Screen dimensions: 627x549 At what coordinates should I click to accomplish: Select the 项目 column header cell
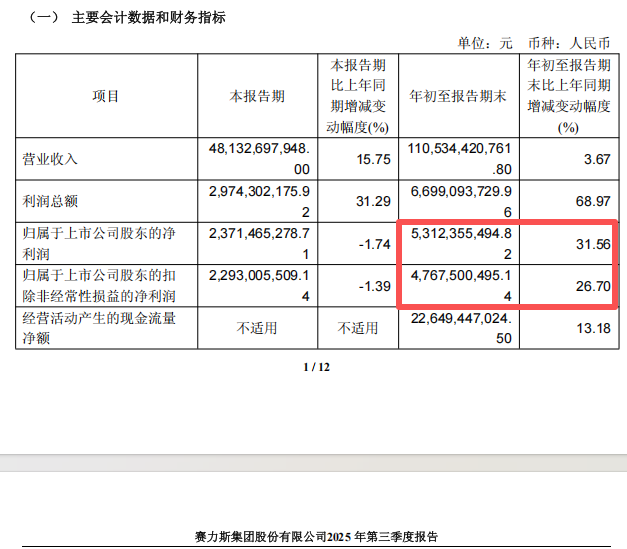click(106, 97)
